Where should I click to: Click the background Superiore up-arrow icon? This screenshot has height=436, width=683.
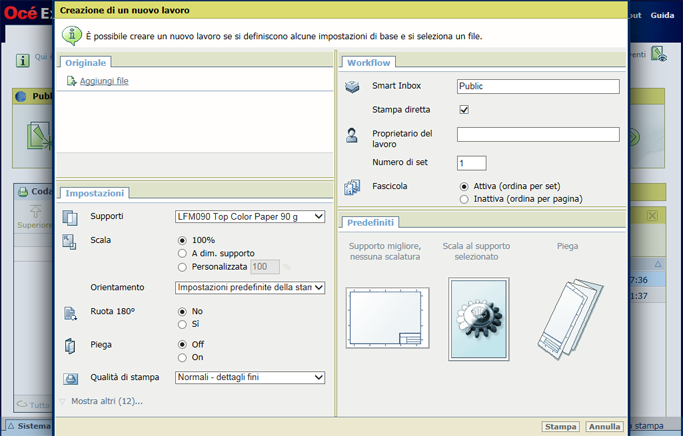pyautogui.click(x=35, y=211)
